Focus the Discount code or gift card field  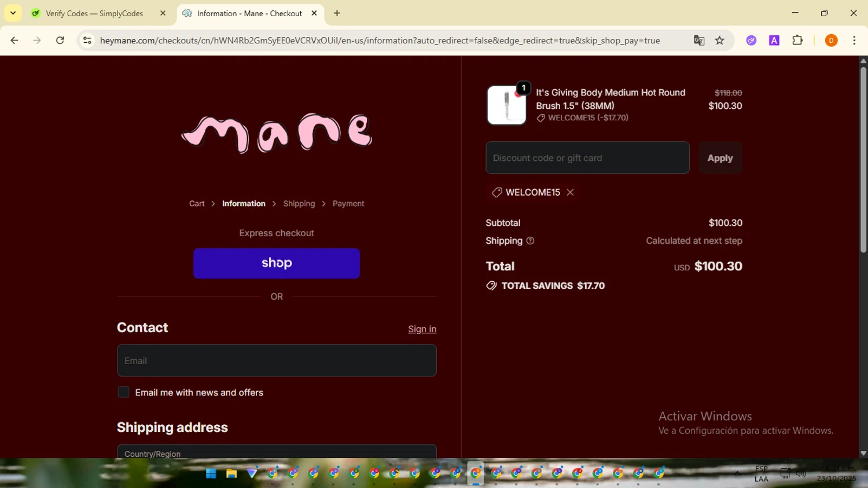pyautogui.click(x=587, y=157)
